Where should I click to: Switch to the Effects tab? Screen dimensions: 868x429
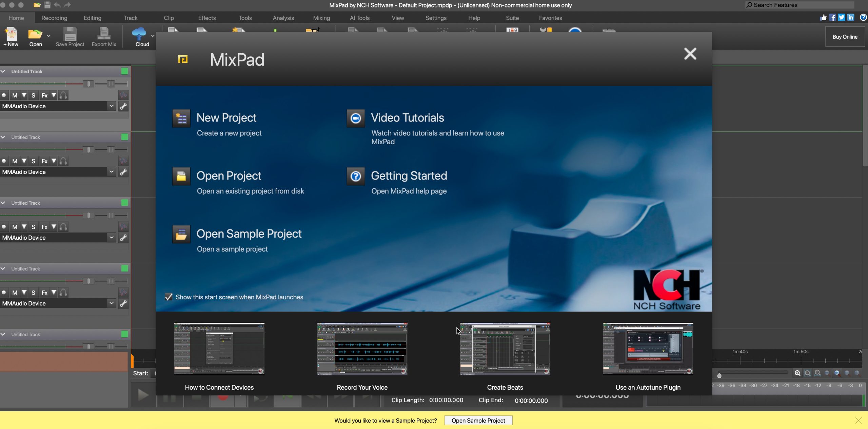(207, 18)
